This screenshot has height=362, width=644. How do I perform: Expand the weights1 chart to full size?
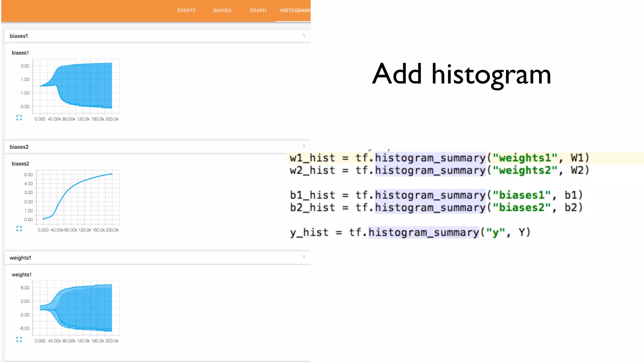[19, 340]
